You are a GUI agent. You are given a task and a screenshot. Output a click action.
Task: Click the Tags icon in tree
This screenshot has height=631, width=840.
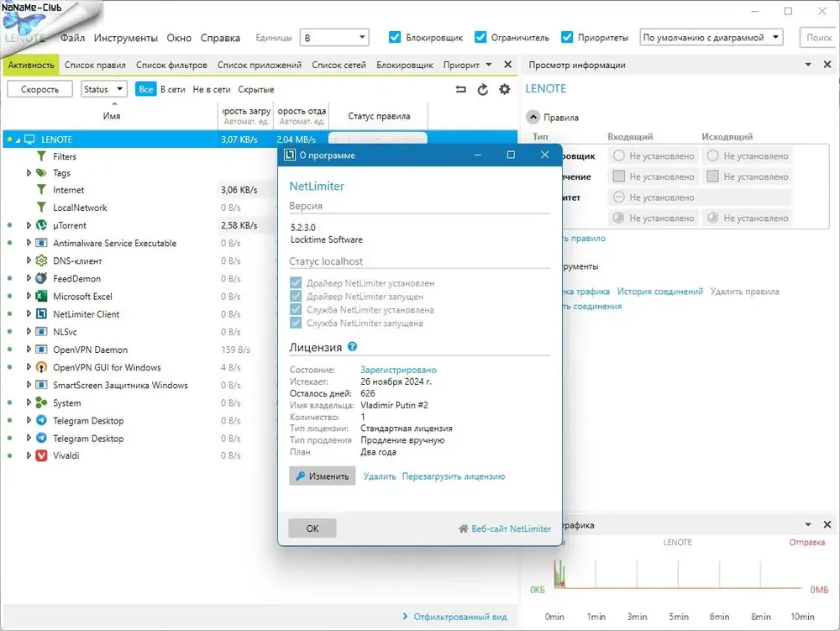41,173
